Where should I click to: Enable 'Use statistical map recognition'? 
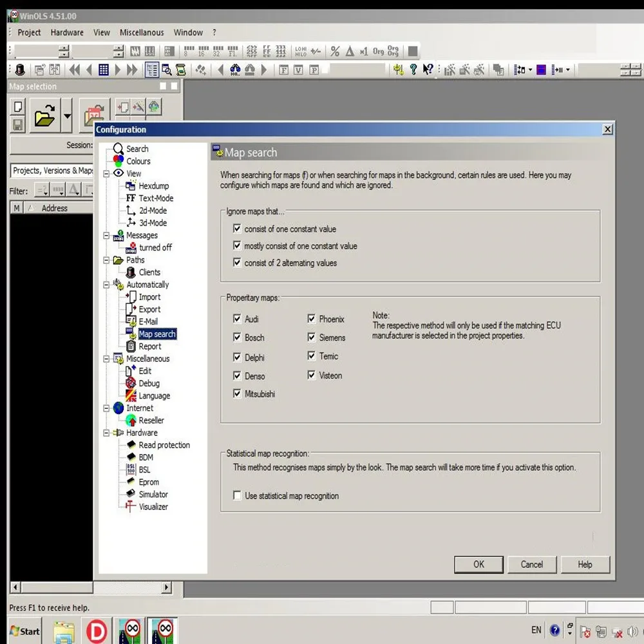238,496
